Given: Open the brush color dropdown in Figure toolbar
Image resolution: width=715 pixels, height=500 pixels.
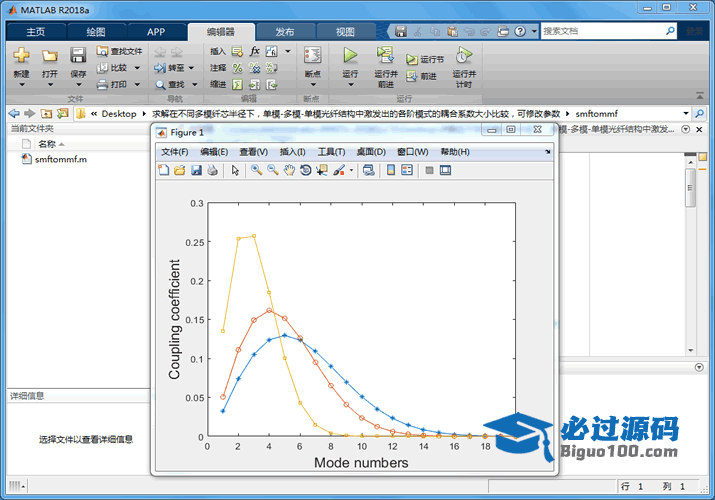Looking at the screenshot, I should click(x=352, y=170).
